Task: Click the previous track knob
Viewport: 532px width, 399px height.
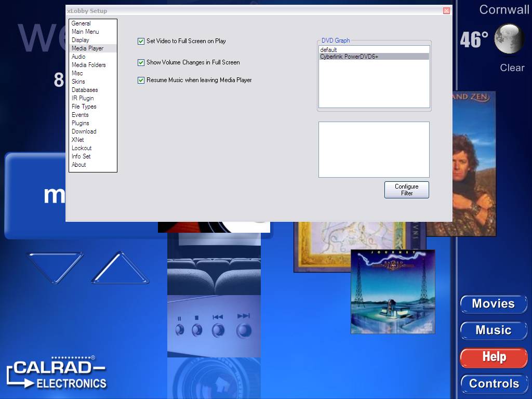Action: click(218, 330)
